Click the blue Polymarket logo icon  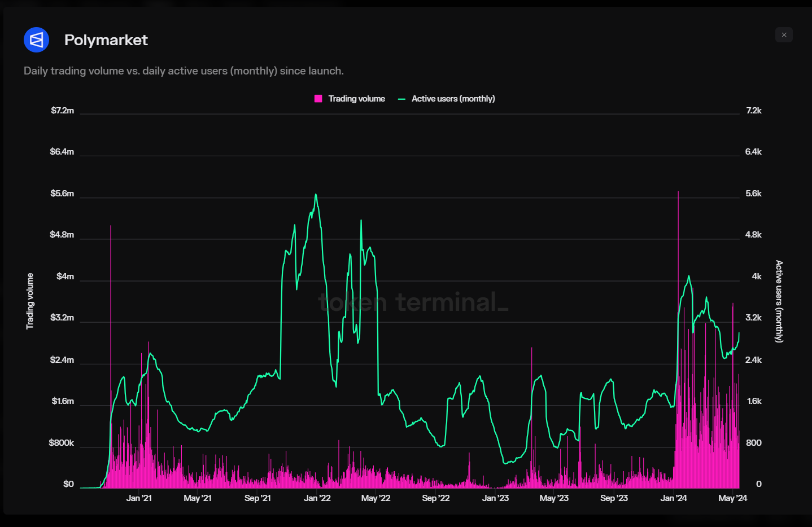click(37, 40)
